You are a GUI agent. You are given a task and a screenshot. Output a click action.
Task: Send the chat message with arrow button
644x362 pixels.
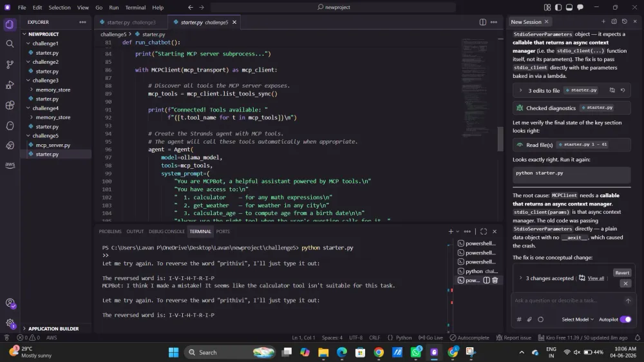tap(628, 301)
